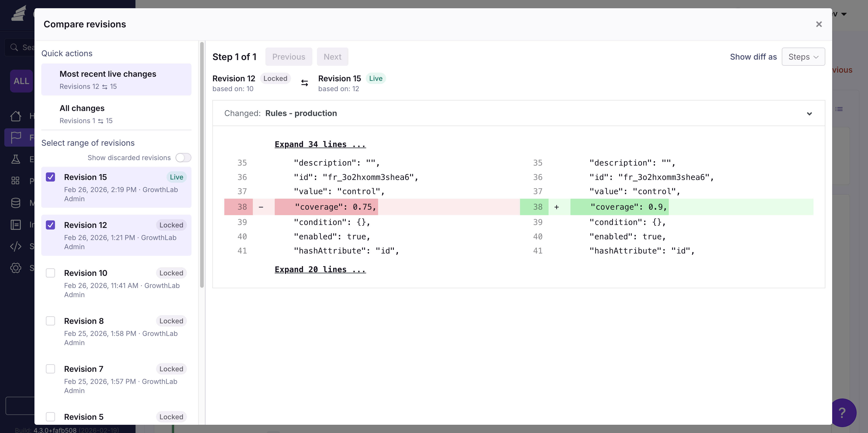Open the SDK code icon in sidebar

(16, 246)
